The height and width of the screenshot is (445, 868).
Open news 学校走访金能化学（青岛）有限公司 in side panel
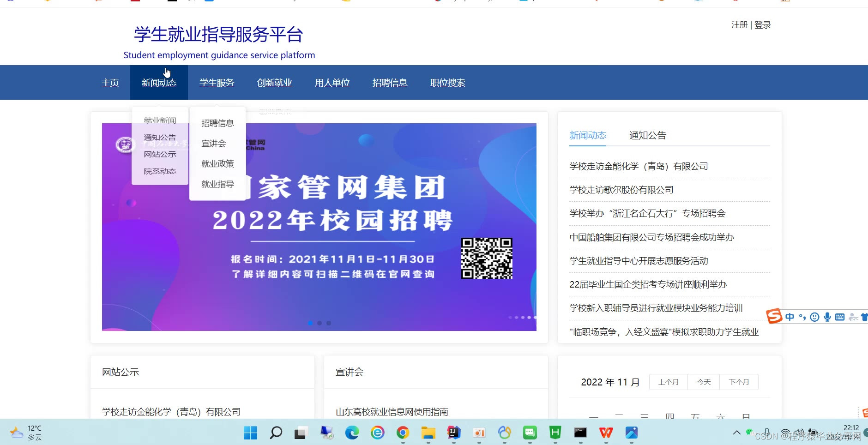pos(639,166)
